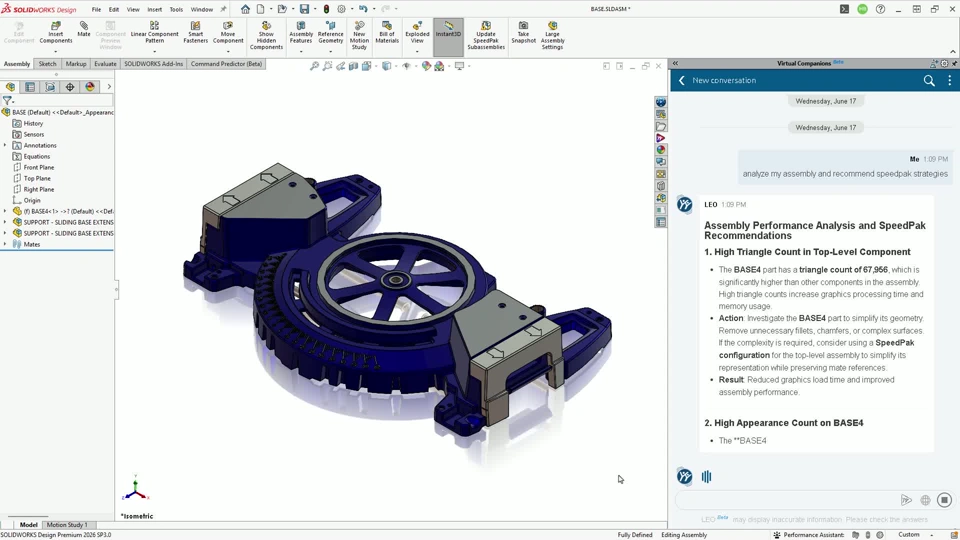Open Custom units dropdown in status bar
Viewport: 960px width, 540px height.
[x=932, y=535]
